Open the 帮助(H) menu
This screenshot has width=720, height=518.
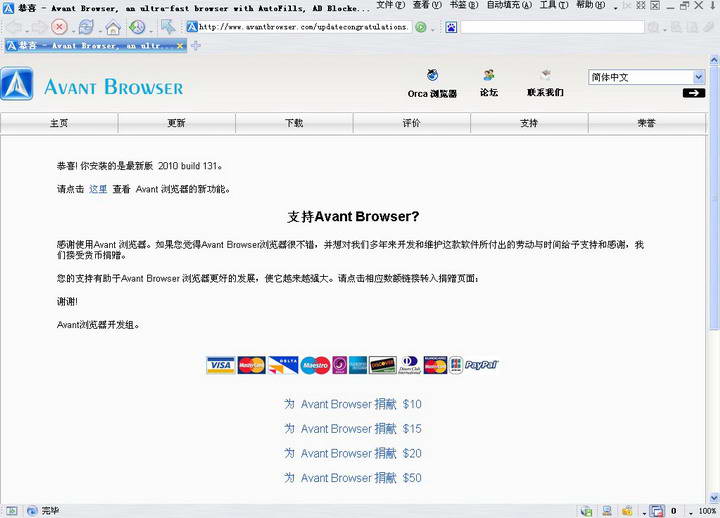tap(591, 5)
